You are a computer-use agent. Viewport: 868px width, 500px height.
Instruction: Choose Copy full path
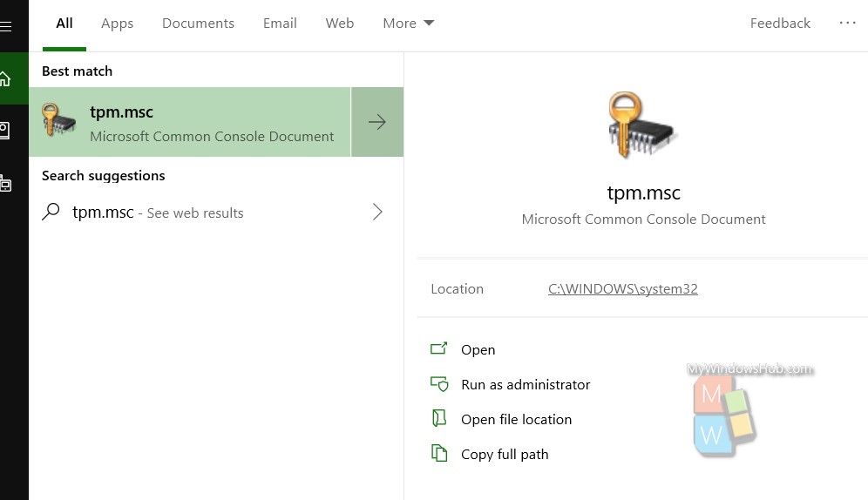coord(505,454)
